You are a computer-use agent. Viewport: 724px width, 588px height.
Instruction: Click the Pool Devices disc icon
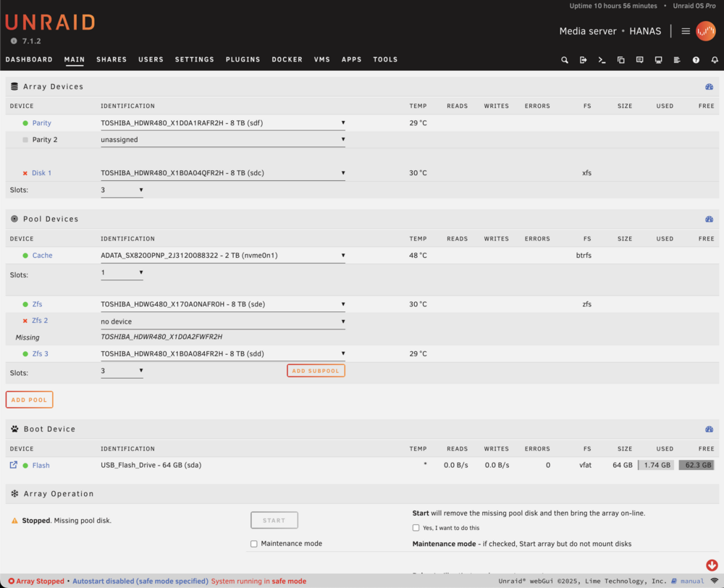14,219
